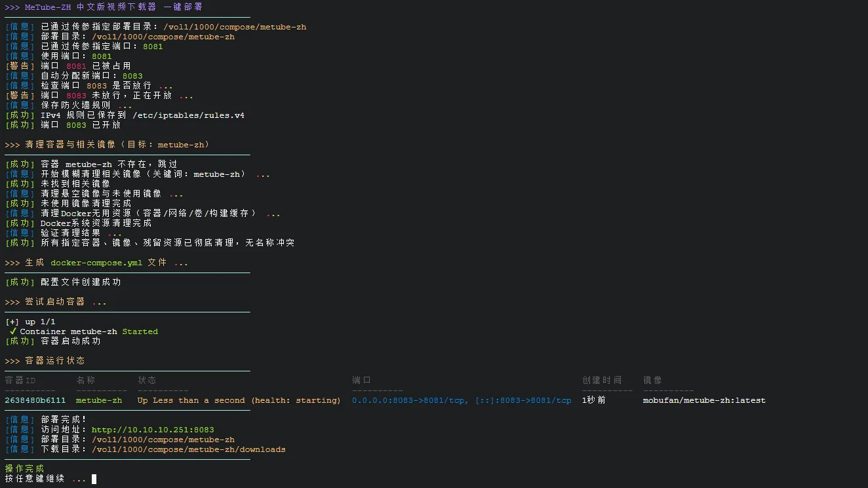Image resolution: width=868 pixels, height=488 pixels.
Task: Click the "容器运行状态" section heading
Action: [x=45, y=361]
